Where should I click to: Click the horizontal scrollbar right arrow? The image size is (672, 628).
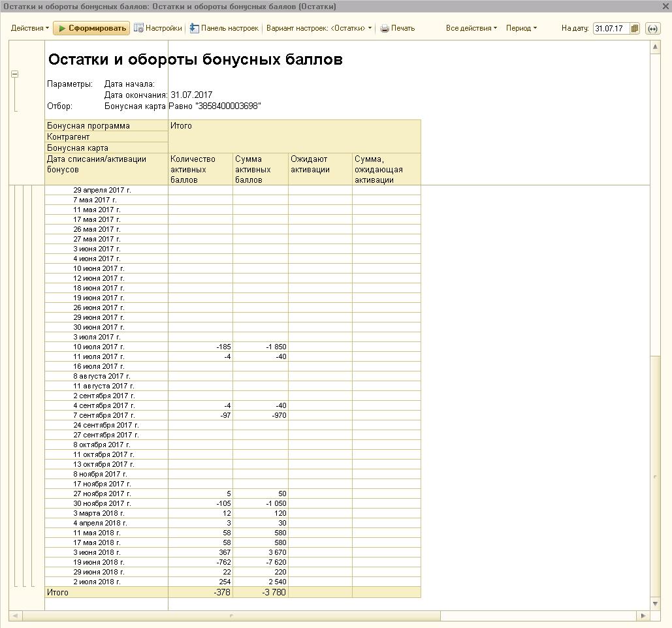coord(643,616)
